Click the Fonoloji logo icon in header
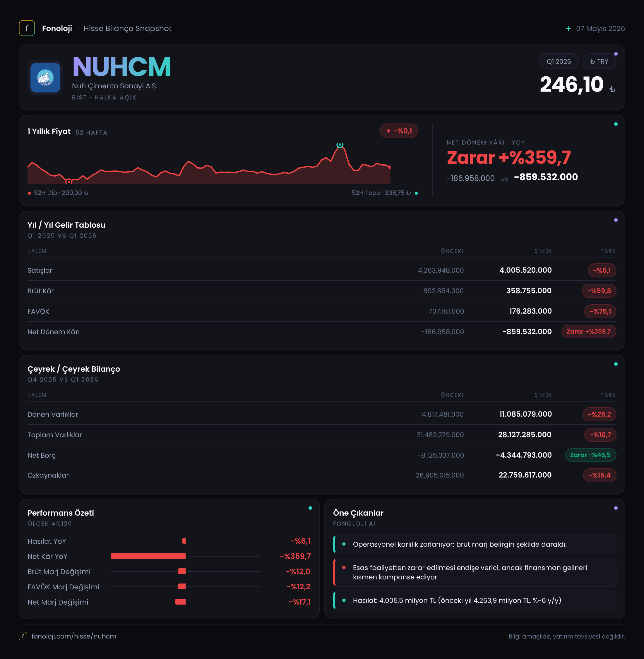The image size is (644, 659). pos(27,28)
